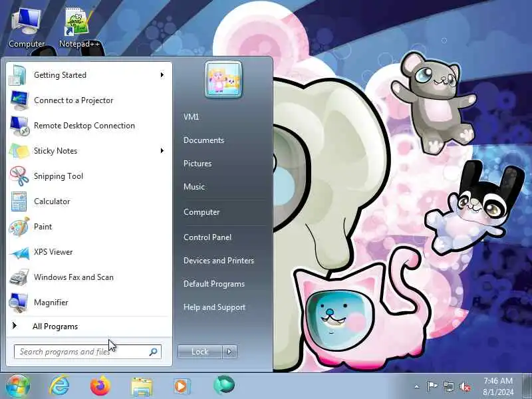Click the green round taskbar app icon
532x399 pixels.
224,385
